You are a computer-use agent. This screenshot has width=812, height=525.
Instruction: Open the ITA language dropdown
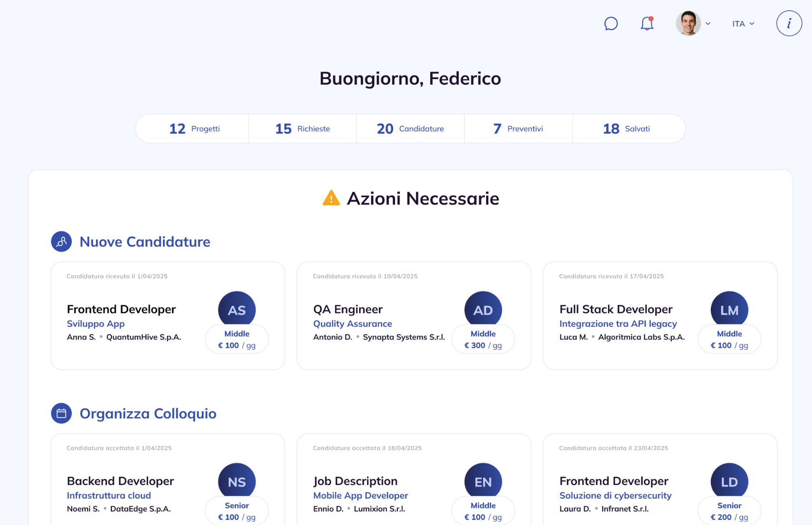tap(741, 23)
